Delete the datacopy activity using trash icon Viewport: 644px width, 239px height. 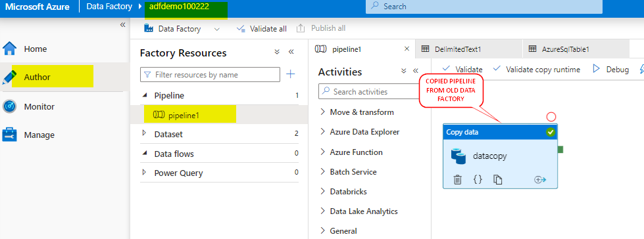pyautogui.click(x=457, y=179)
